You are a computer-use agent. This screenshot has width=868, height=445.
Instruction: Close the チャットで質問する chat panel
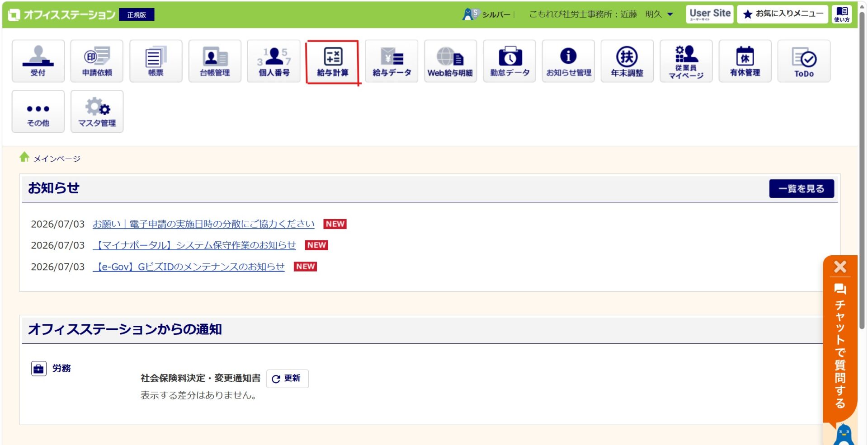[840, 267]
